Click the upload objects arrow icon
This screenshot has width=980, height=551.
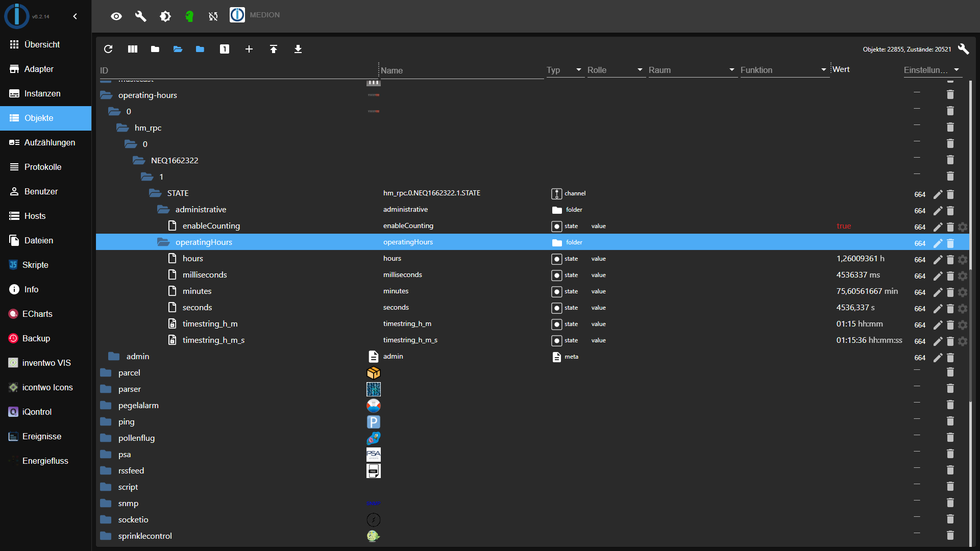[274, 49]
